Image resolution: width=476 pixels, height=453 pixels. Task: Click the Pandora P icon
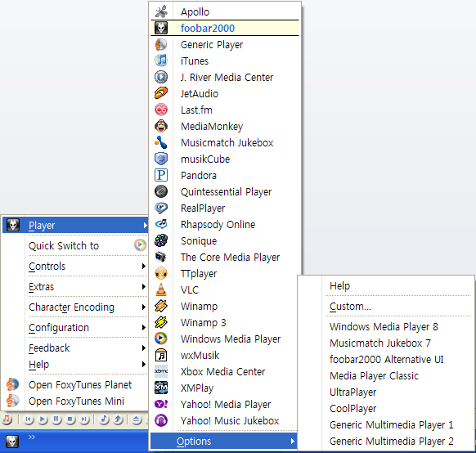point(161,175)
